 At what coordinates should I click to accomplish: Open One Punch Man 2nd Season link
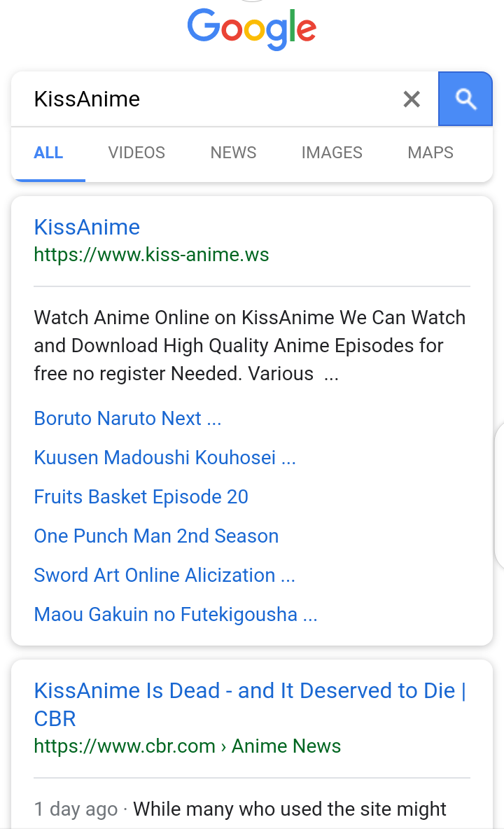tap(156, 536)
